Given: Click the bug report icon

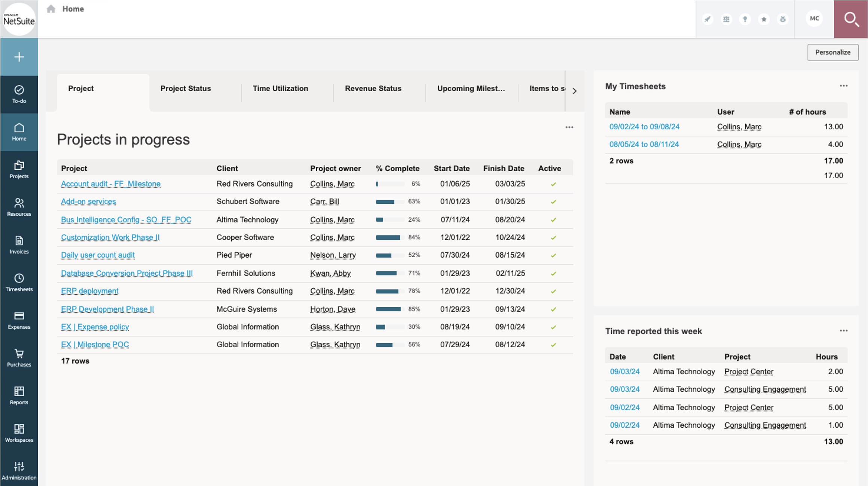Looking at the screenshot, I should [783, 19].
